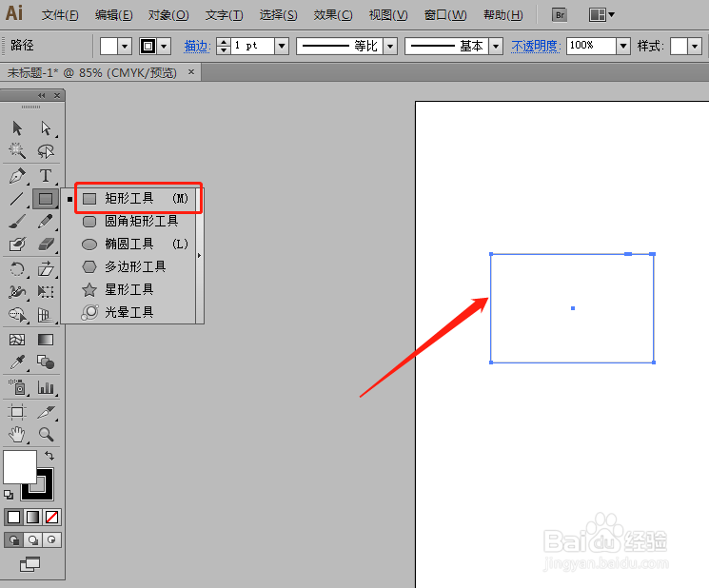Select the Blob Brush tool

tap(17, 245)
